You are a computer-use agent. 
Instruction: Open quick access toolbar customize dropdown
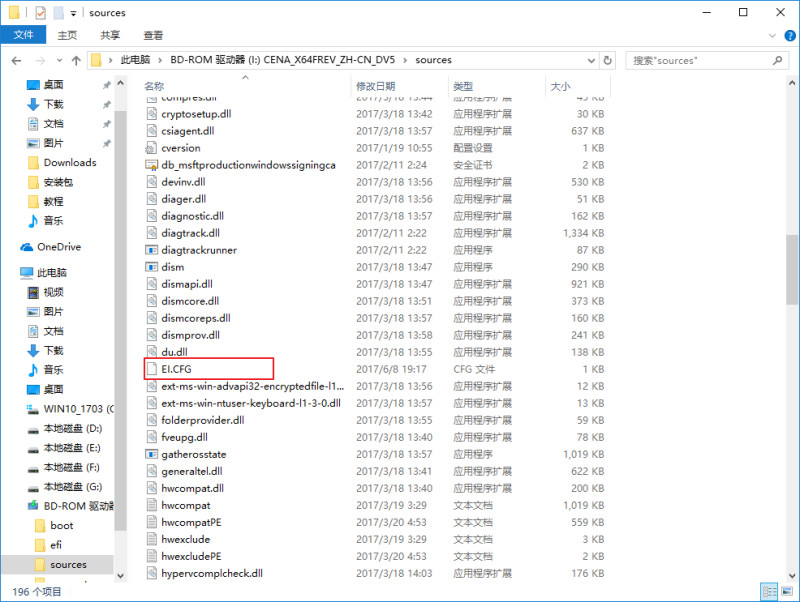73,13
